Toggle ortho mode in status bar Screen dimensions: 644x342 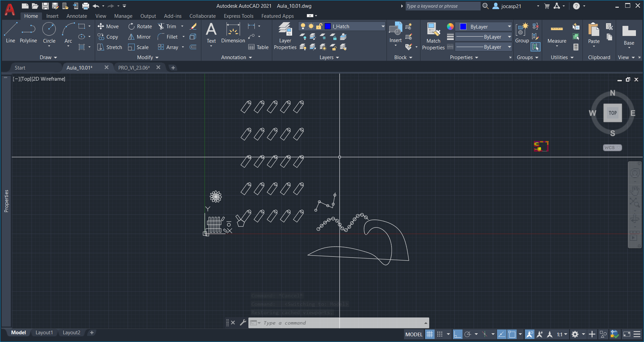coord(457,334)
